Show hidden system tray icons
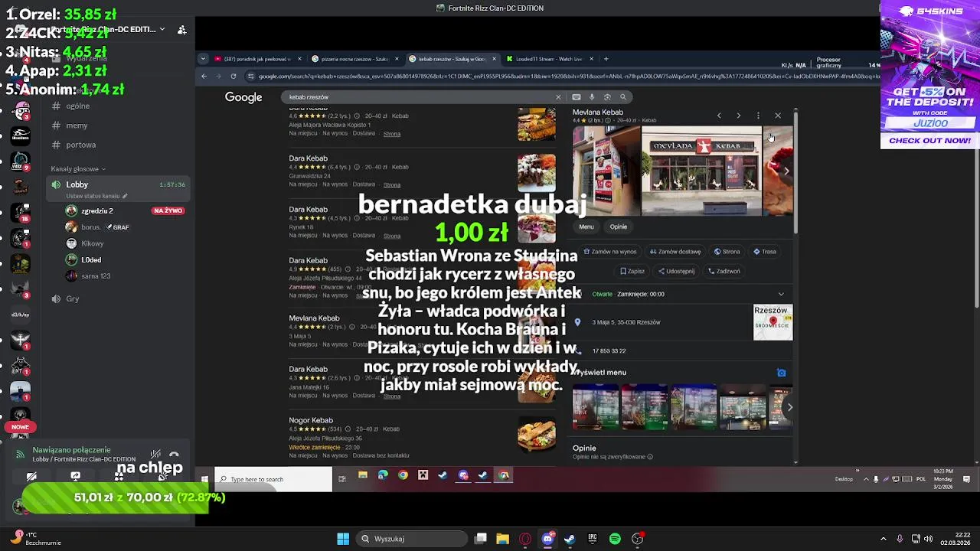 point(883,539)
